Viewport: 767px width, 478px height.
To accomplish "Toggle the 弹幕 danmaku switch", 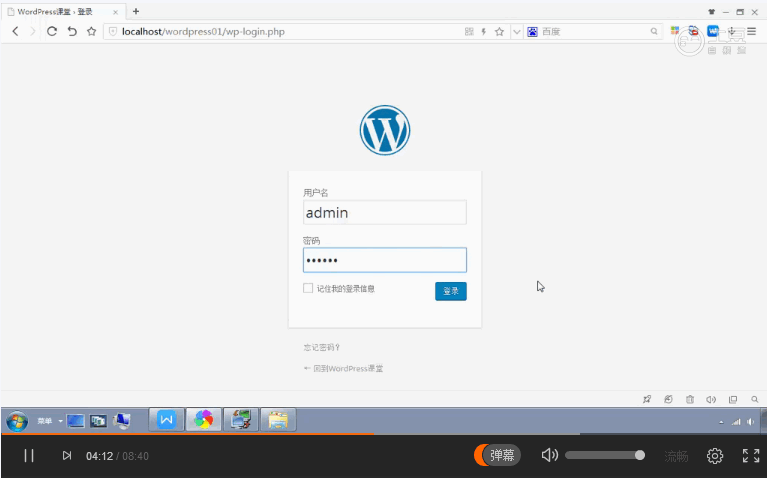I will coord(497,455).
